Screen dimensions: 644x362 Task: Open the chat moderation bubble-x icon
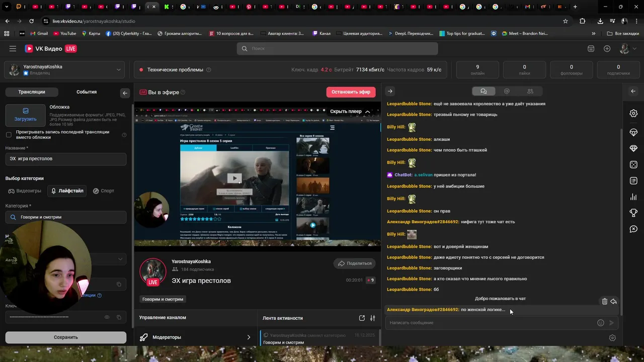pos(633,229)
